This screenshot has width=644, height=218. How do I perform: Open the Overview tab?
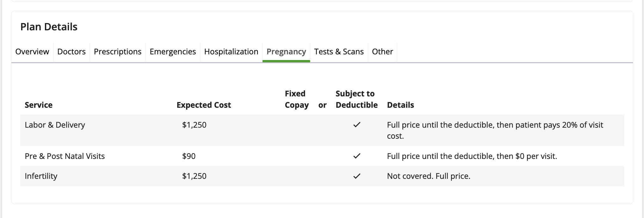(x=32, y=51)
